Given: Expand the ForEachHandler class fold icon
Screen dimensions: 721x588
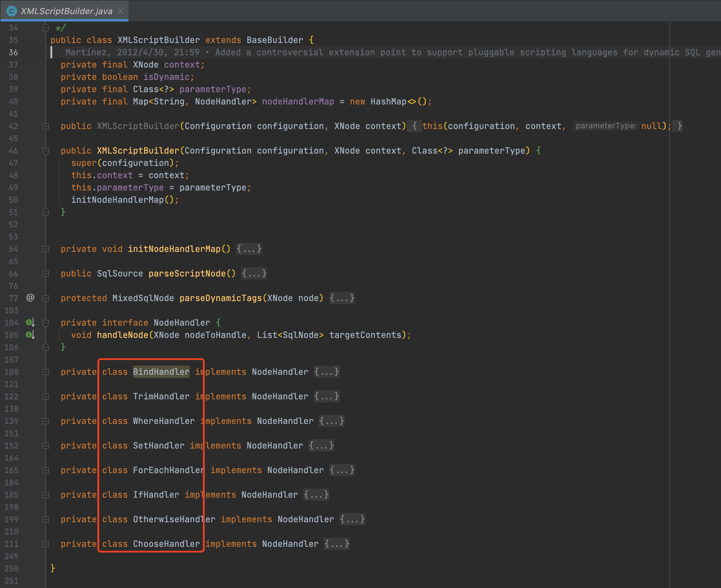Looking at the screenshot, I should [x=46, y=470].
